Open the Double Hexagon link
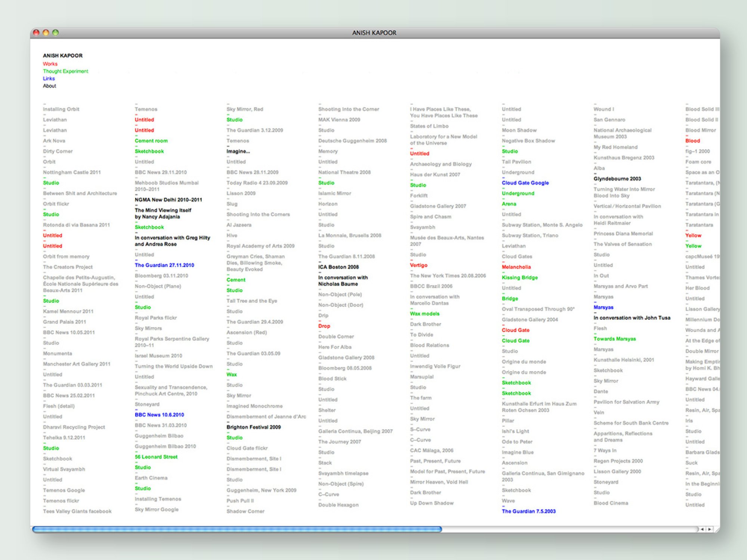 (338, 505)
